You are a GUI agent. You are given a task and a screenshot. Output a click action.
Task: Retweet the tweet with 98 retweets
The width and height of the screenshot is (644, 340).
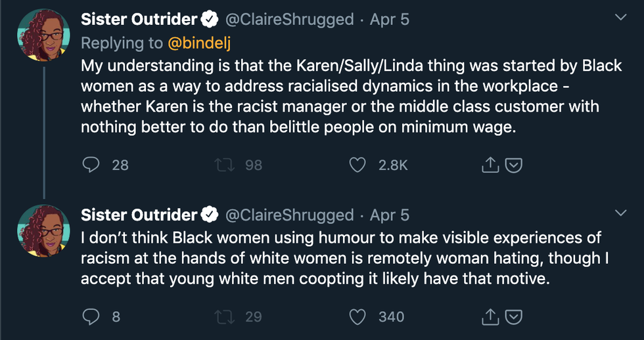pyautogui.click(x=223, y=165)
